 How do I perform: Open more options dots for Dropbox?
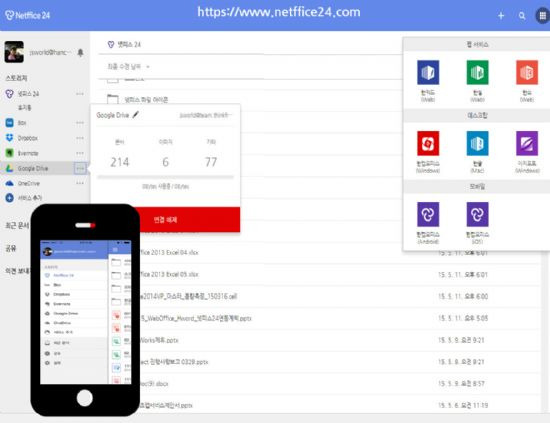80,138
